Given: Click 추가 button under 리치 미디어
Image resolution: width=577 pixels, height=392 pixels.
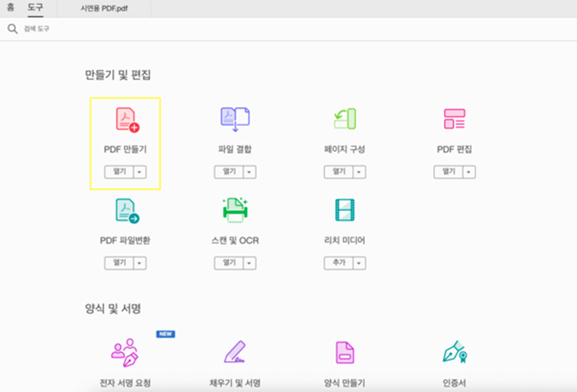Looking at the screenshot, I should (x=339, y=263).
